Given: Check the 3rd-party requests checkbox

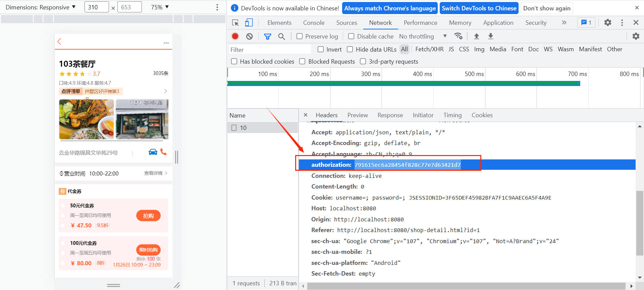Looking at the screenshot, I should (x=363, y=61).
